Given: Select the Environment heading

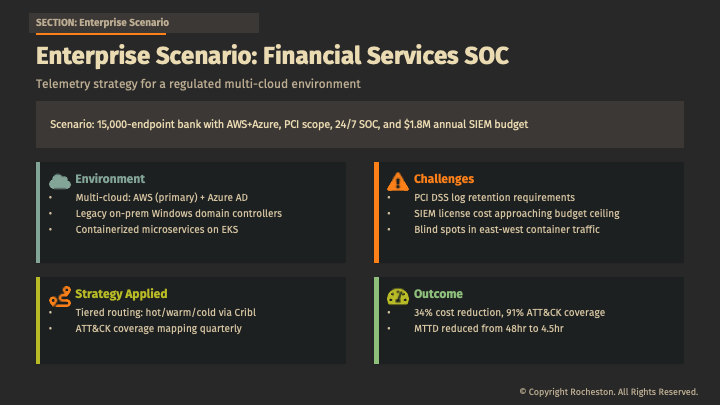Looking at the screenshot, I should click(x=110, y=179).
